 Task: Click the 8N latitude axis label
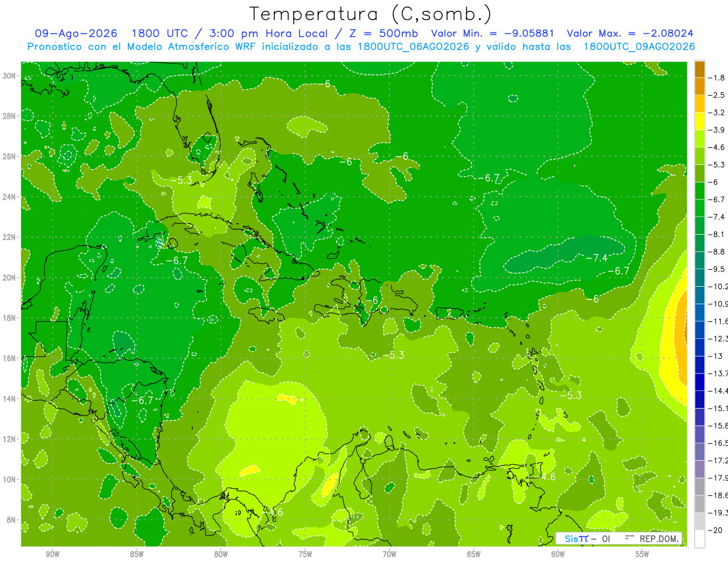[x=12, y=520]
